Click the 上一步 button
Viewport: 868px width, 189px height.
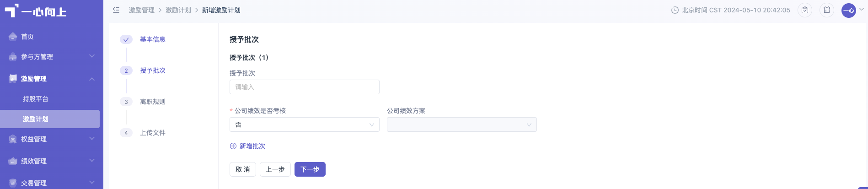coord(275,169)
